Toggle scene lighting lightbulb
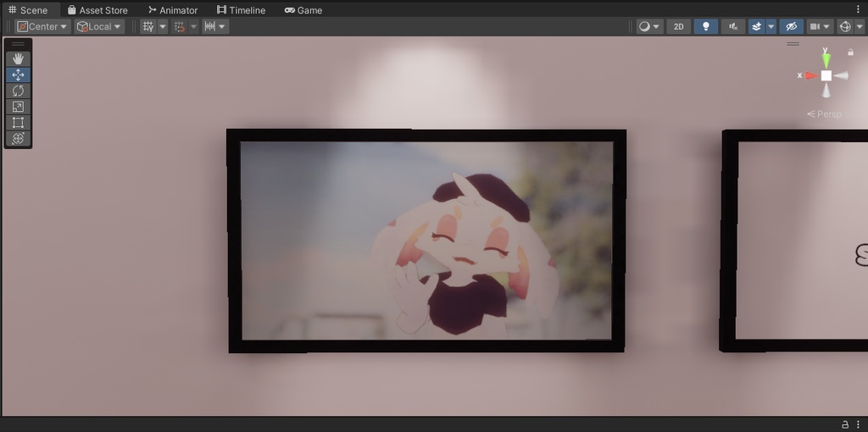The image size is (868, 432). pos(706,26)
